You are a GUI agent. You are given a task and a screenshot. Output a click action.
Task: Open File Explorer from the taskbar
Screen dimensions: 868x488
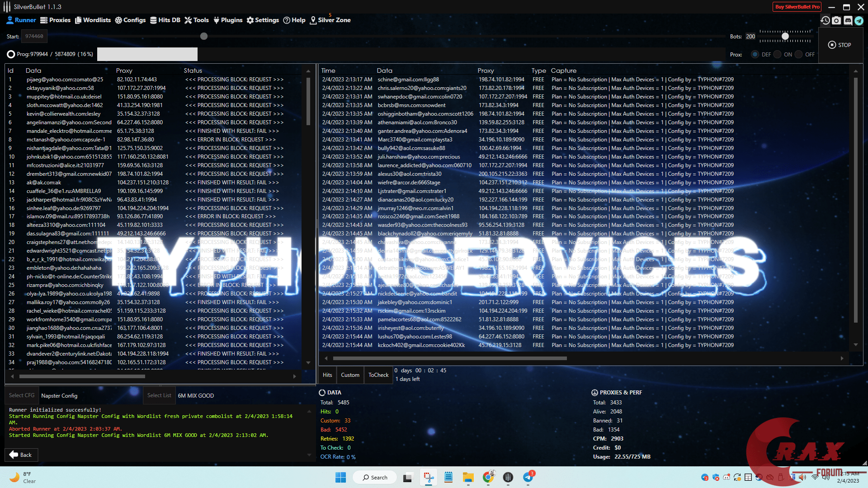pyautogui.click(x=468, y=477)
